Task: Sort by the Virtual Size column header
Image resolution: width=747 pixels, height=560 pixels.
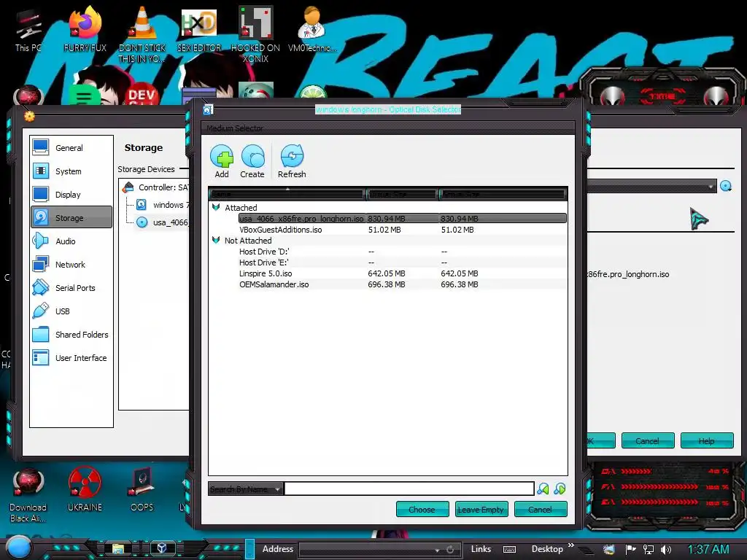Action: coord(402,194)
